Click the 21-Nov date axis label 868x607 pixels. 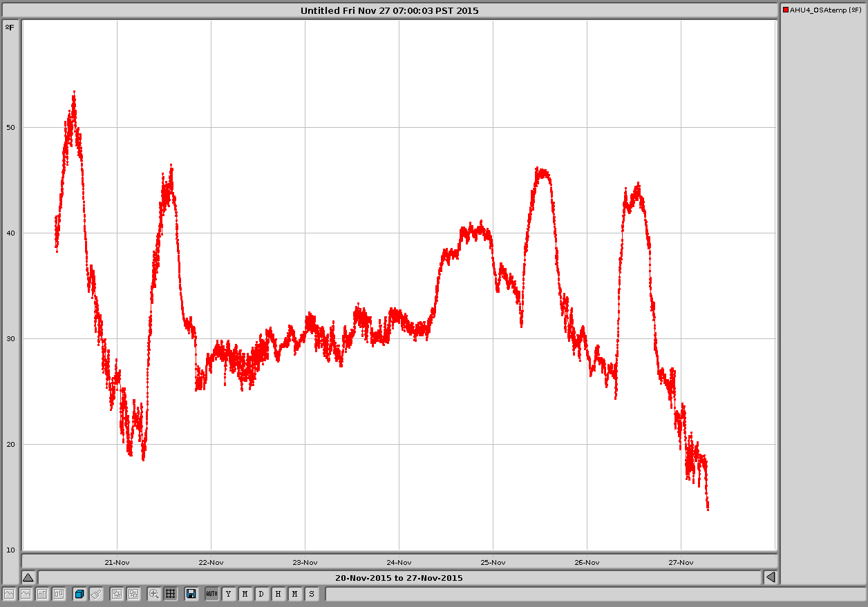pyautogui.click(x=117, y=562)
